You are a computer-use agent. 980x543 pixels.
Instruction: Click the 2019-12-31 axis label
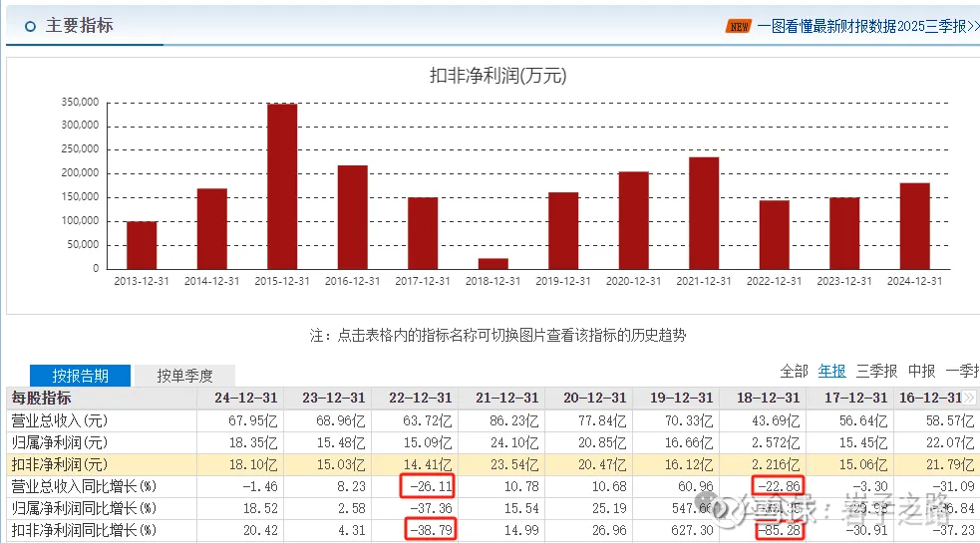pos(563,281)
